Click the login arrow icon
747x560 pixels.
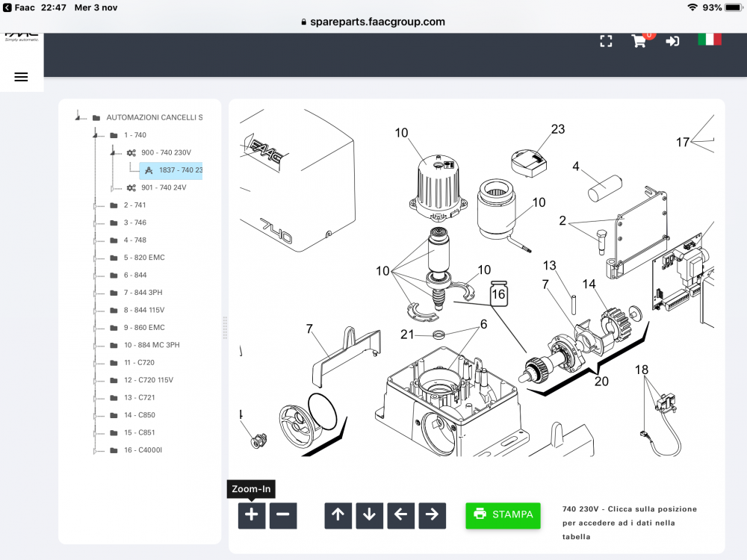coord(672,41)
